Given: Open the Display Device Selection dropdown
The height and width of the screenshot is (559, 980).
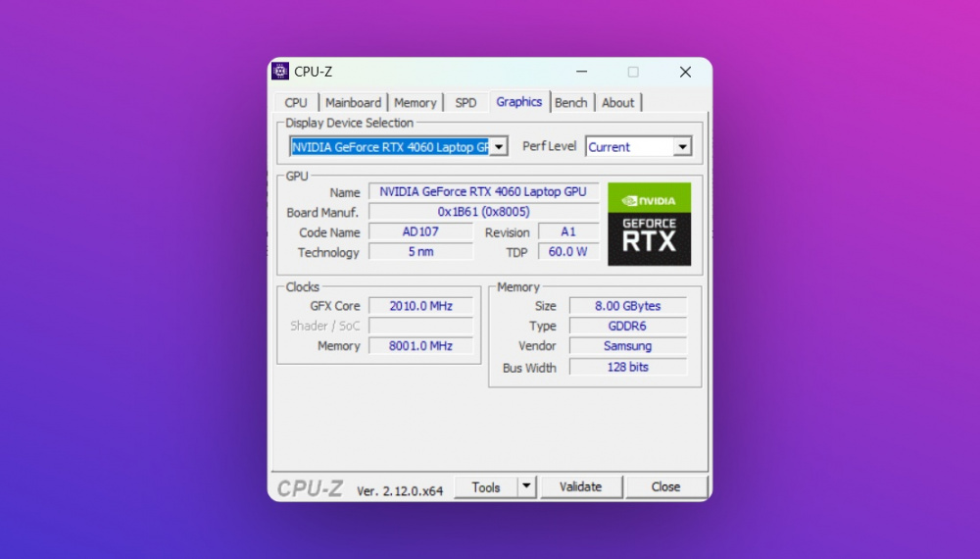Looking at the screenshot, I should (x=498, y=147).
